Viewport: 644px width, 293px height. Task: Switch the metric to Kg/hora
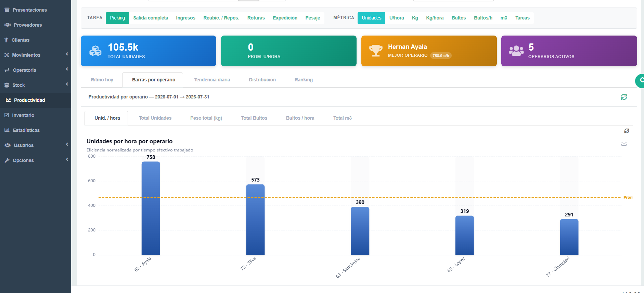(x=435, y=18)
